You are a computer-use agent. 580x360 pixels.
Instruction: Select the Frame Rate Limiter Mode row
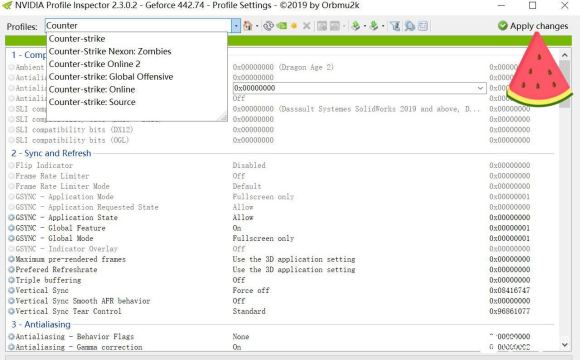pyautogui.click(x=281, y=186)
